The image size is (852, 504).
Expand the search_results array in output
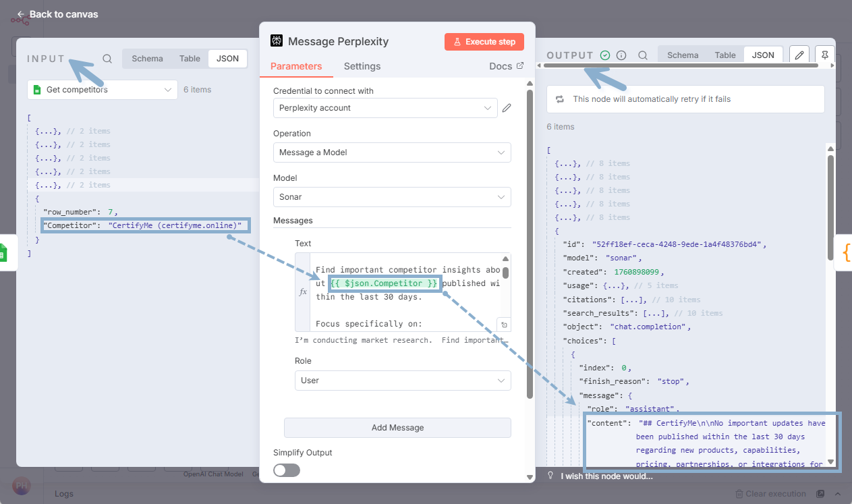coord(655,313)
